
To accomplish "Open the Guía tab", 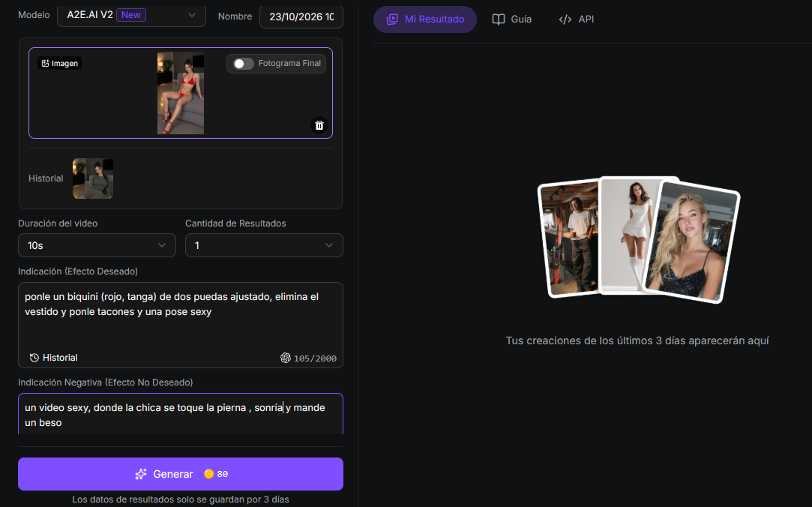I will pos(511,19).
